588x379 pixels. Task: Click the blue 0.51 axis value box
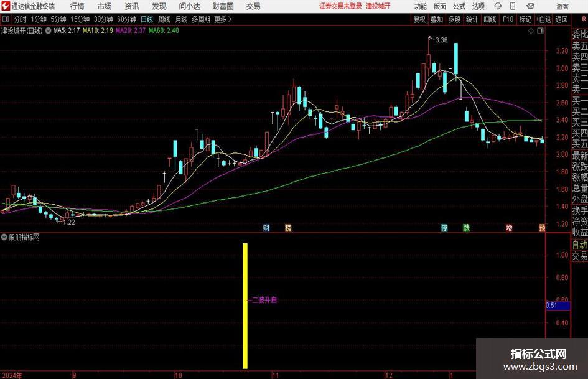coord(558,306)
